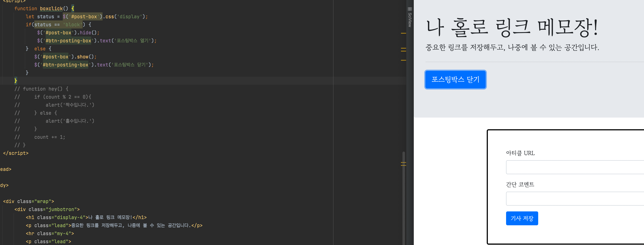
Task: Click the SciView grid icon
Action: (410, 9)
